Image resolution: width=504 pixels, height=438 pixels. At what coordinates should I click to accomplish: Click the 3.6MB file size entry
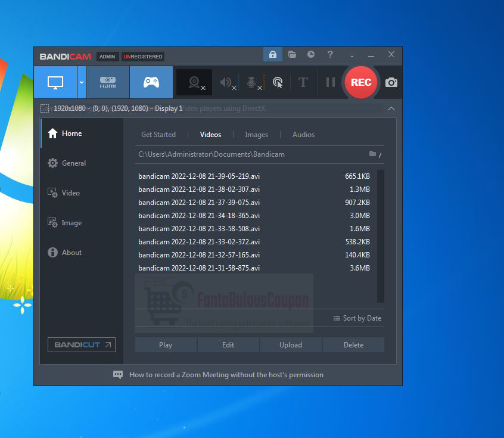360,268
